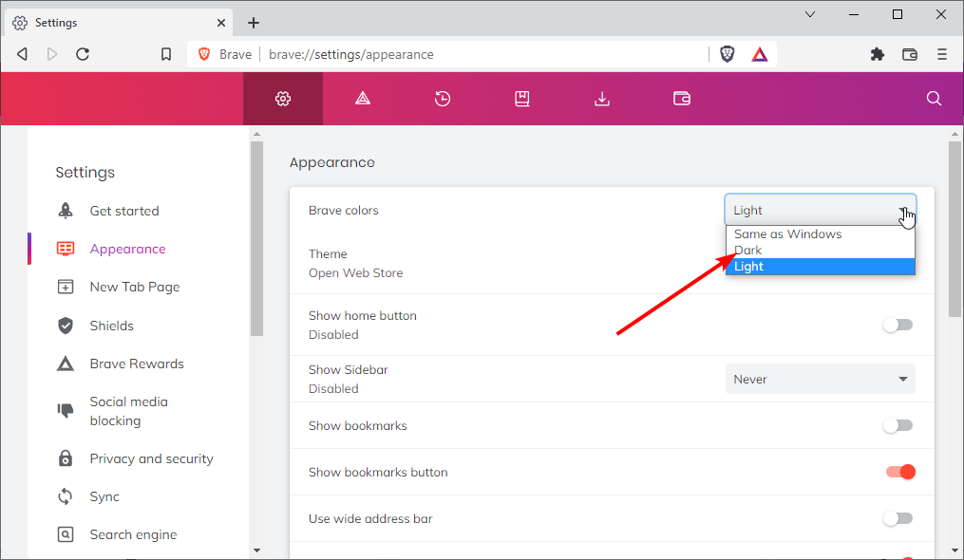Close the Settings tab
Viewport: 964px width, 560px height.
(220, 23)
